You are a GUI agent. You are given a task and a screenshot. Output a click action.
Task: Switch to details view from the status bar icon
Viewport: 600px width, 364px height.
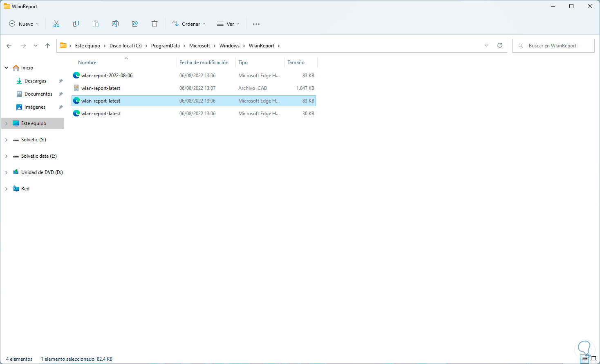coord(585,360)
